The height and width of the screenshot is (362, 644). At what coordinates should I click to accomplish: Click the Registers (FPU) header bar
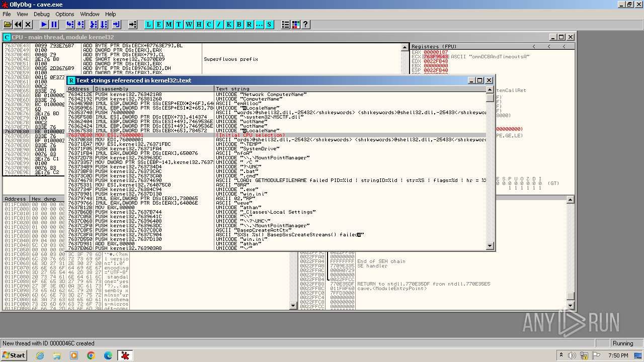pyautogui.click(x=492, y=46)
